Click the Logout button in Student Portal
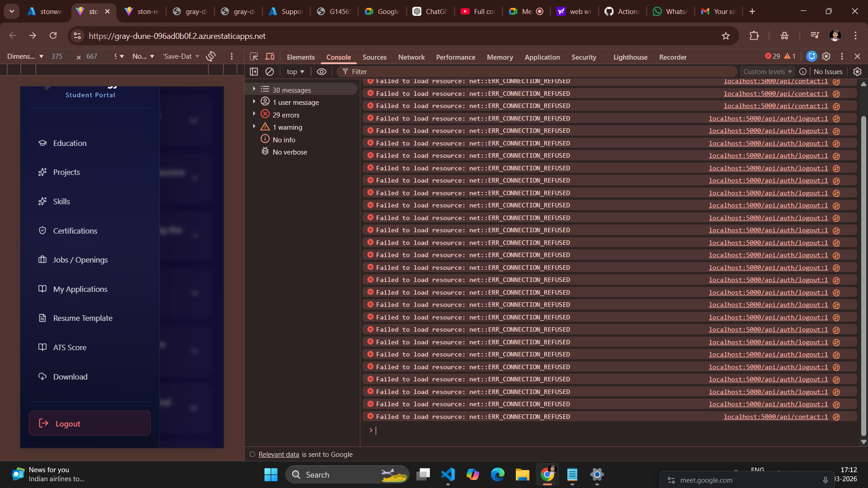Screen dimensions: 868x488 [90, 423]
